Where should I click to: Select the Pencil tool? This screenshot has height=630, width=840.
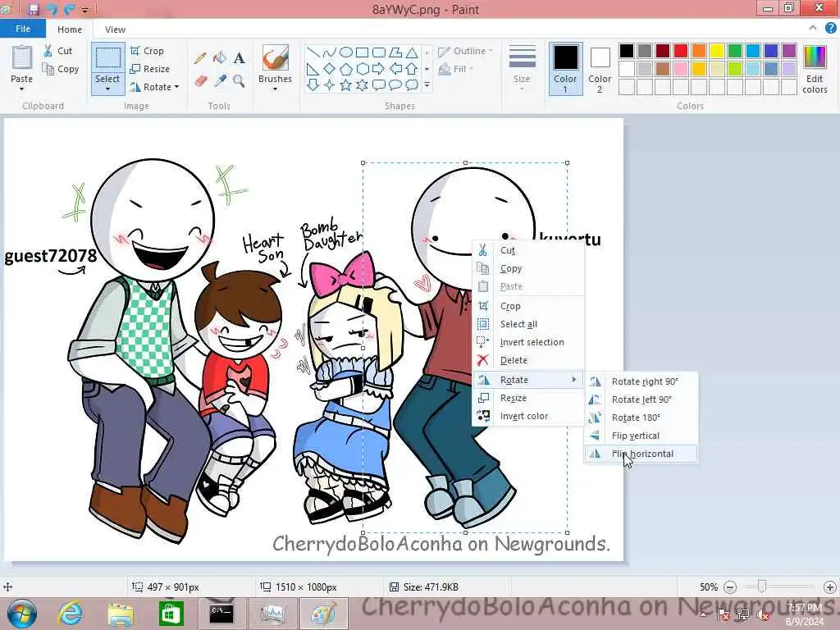click(200, 58)
